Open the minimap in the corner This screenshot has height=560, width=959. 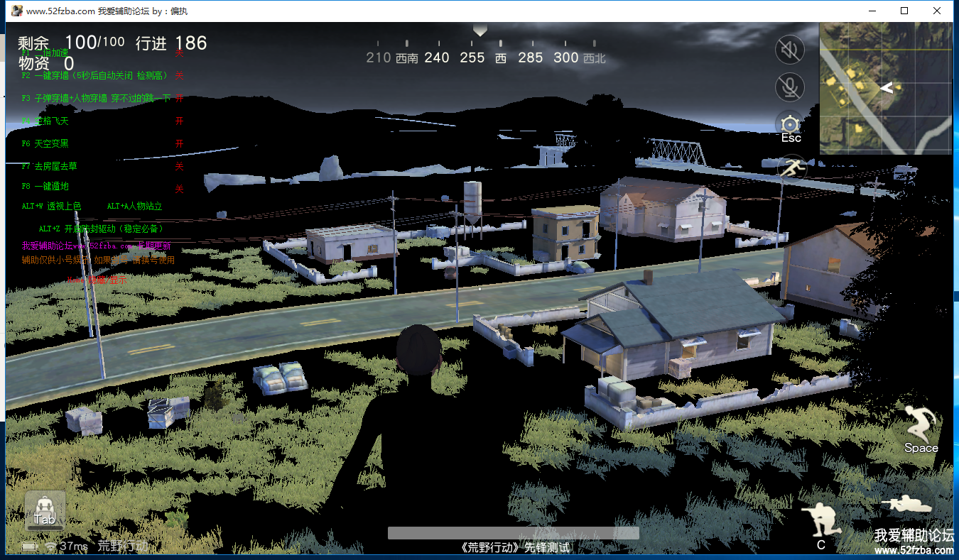pos(886,88)
